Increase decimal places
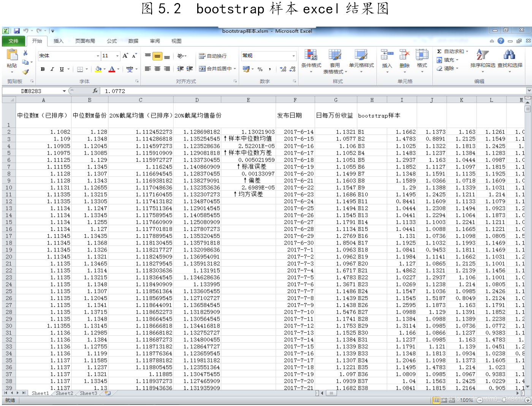 (x=283, y=69)
